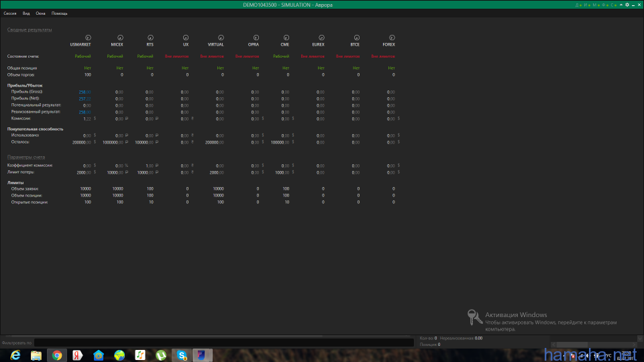Click USMARKET net profit value 257.22
The image size is (644, 362).
85,99
